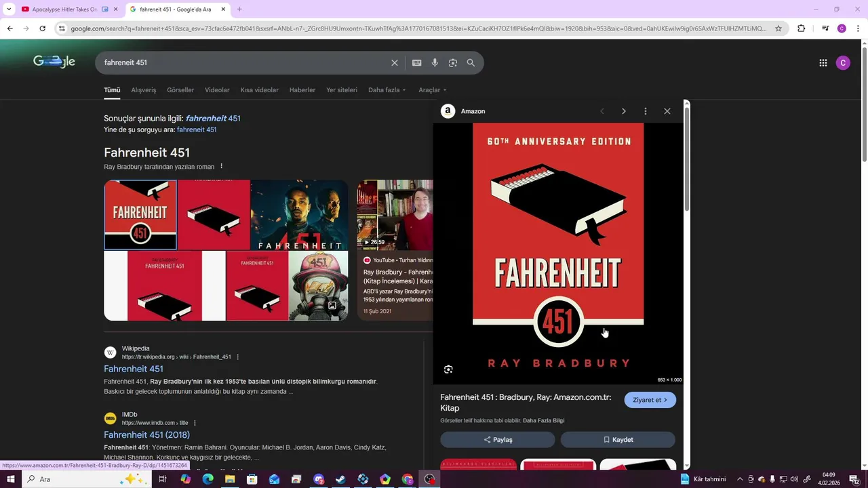This screenshot has height=488, width=868.
Task: Click the page vertical scrollbar
Action: click(x=864, y=105)
